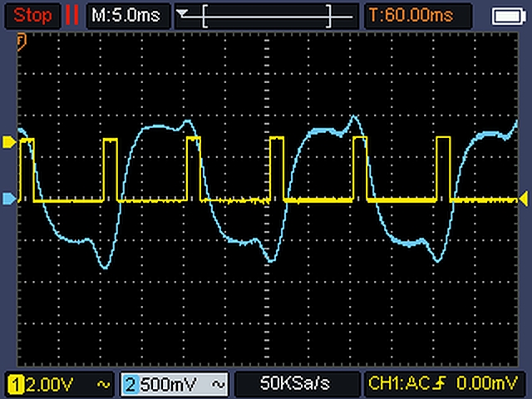Click the 0.00mV trigger level value
This screenshot has height=399, width=532.
487,383
